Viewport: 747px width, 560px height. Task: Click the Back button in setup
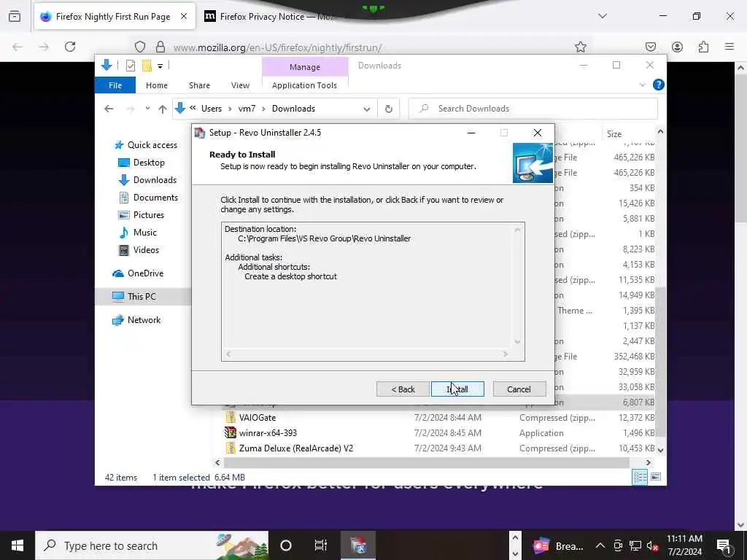point(403,389)
